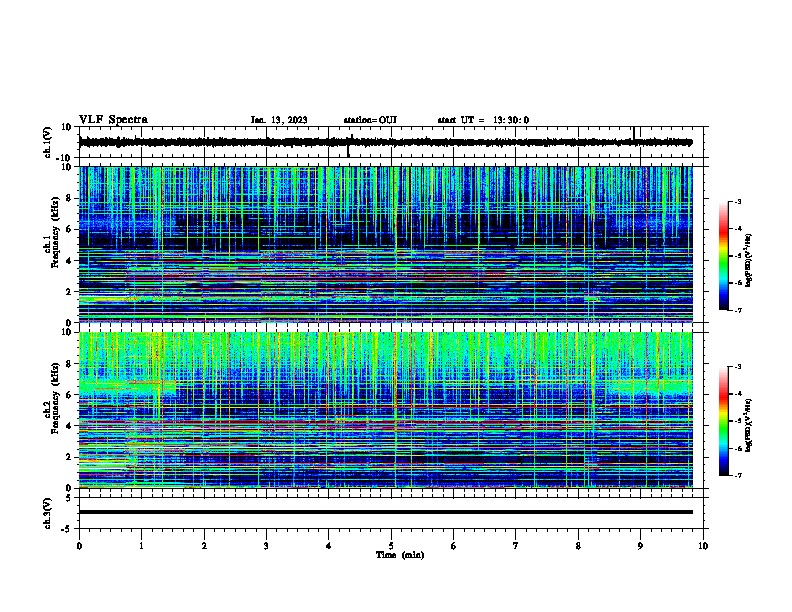Screen dimensions: 792x612
Task: Click the "8" kHz tick on ch.1 frequency axis
Action: coord(70,198)
